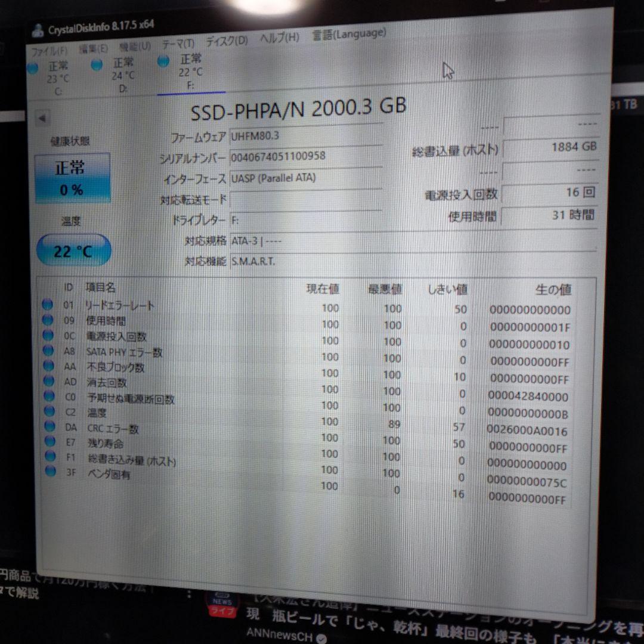644x644 pixels.
Task: Switch to the F: drive tab
Action: (x=191, y=72)
